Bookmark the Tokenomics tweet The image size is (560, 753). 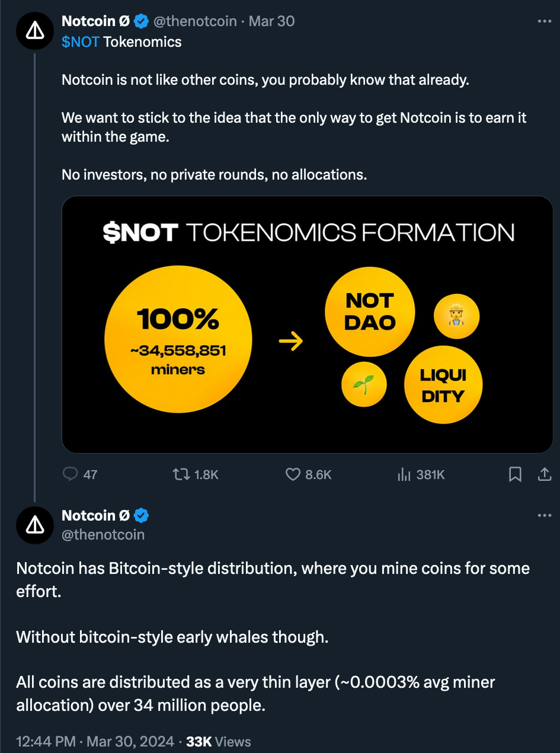pyautogui.click(x=515, y=474)
